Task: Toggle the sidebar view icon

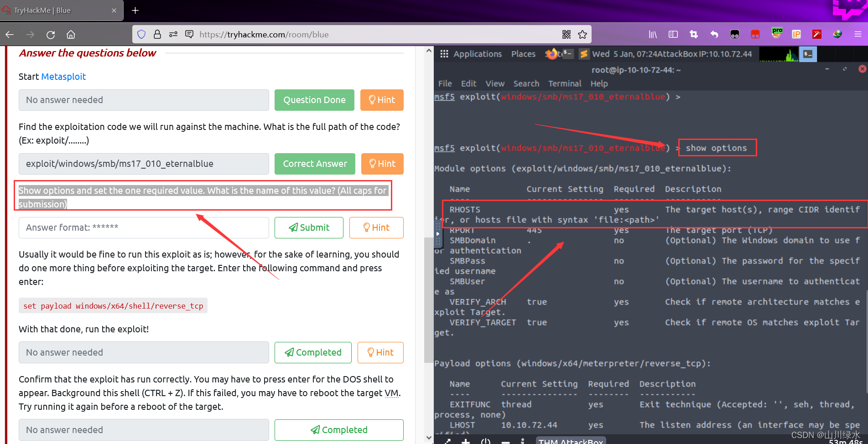Action: tap(673, 34)
